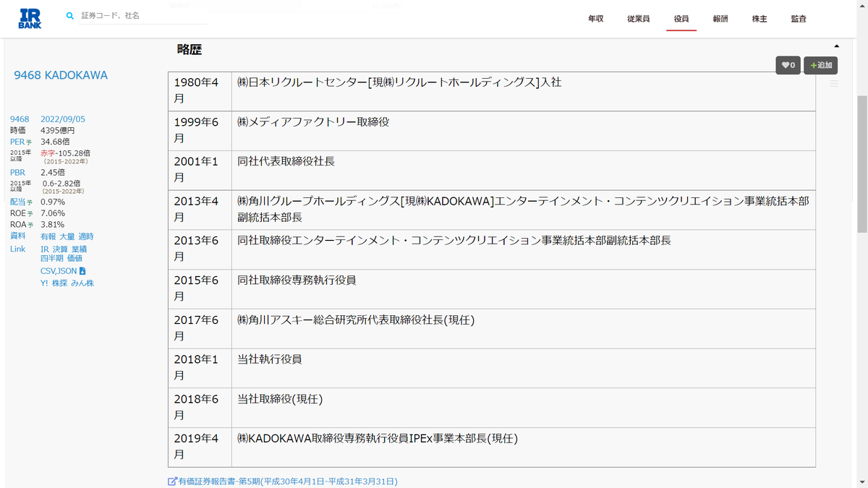Select the 当社執行役員 row text

(x=270, y=359)
